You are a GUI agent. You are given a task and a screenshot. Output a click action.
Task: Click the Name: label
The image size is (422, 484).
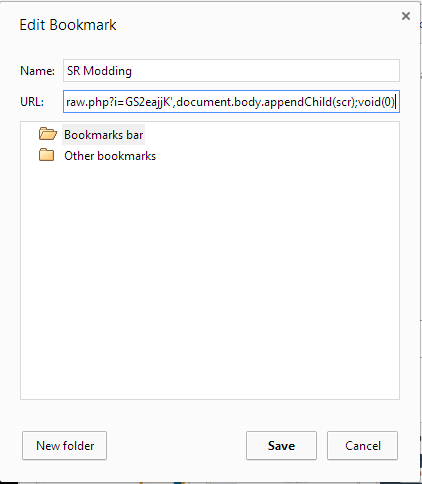(x=37, y=71)
